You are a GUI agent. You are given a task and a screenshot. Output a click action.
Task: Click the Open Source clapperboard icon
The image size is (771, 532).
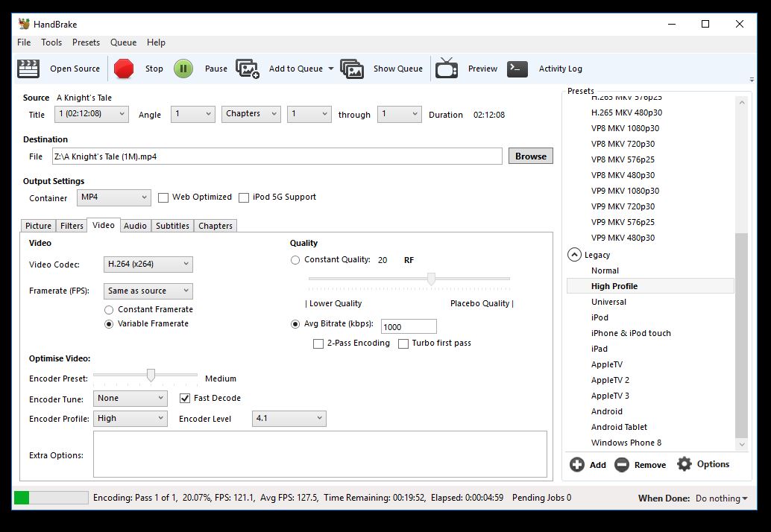click(x=28, y=69)
